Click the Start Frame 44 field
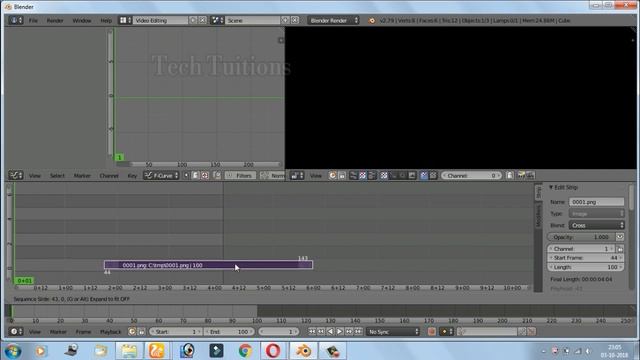 [586, 258]
